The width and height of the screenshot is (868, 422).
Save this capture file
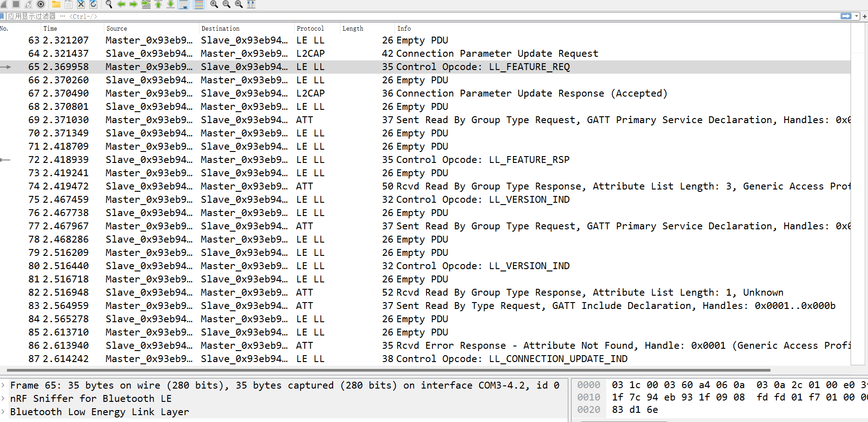[69, 4]
